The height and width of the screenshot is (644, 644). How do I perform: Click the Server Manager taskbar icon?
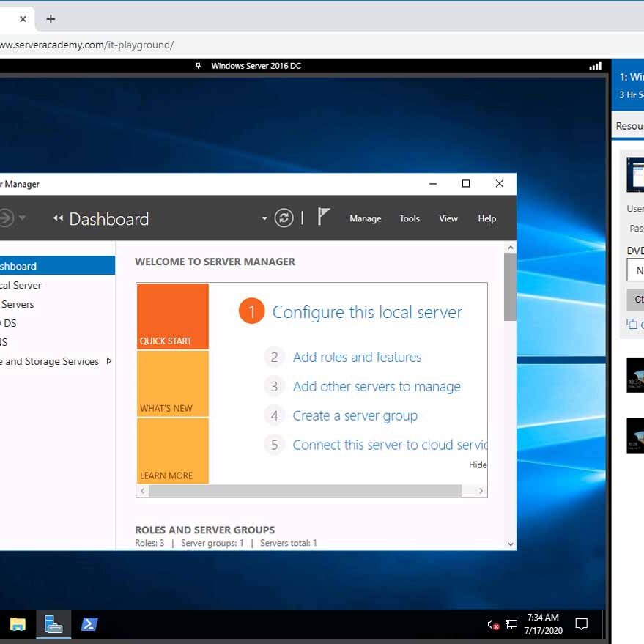point(53,624)
